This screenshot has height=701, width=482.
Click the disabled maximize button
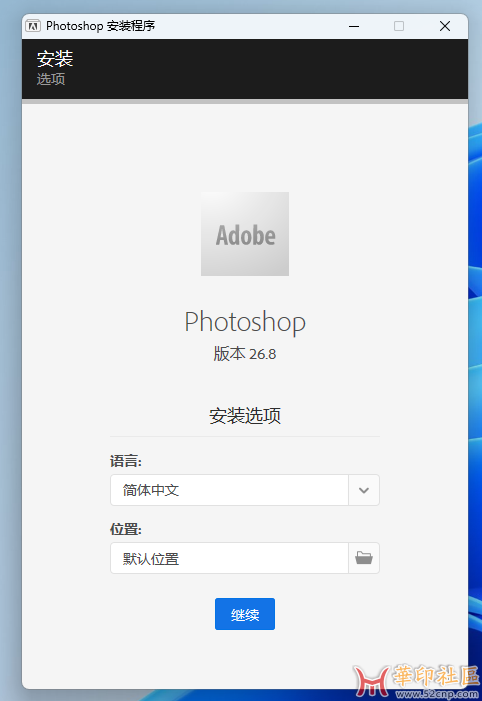tap(399, 26)
